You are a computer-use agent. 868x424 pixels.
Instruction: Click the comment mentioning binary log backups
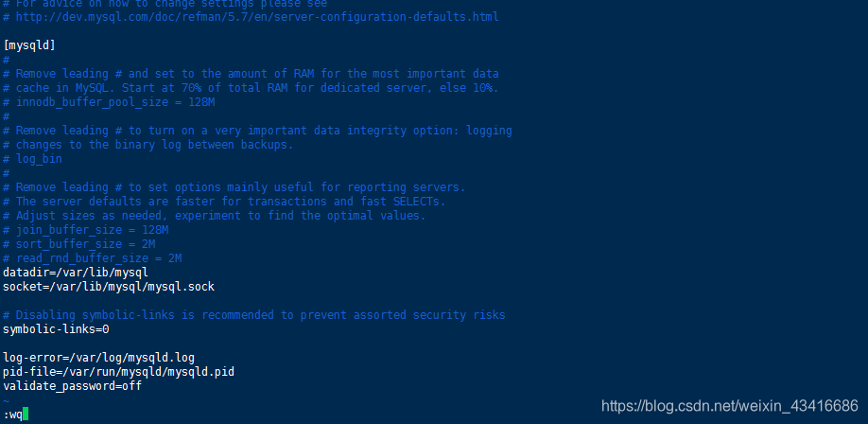pyautogui.click(x=148, y=145)
